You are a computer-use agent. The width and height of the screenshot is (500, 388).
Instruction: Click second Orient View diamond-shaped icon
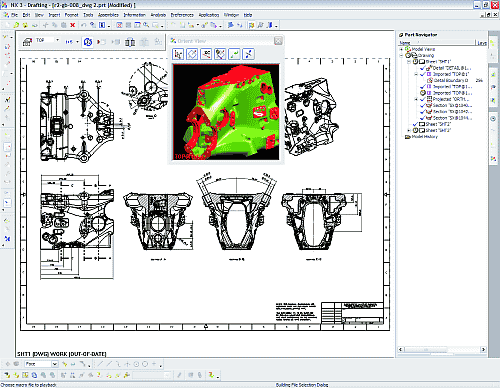click(x=192, y=54)
